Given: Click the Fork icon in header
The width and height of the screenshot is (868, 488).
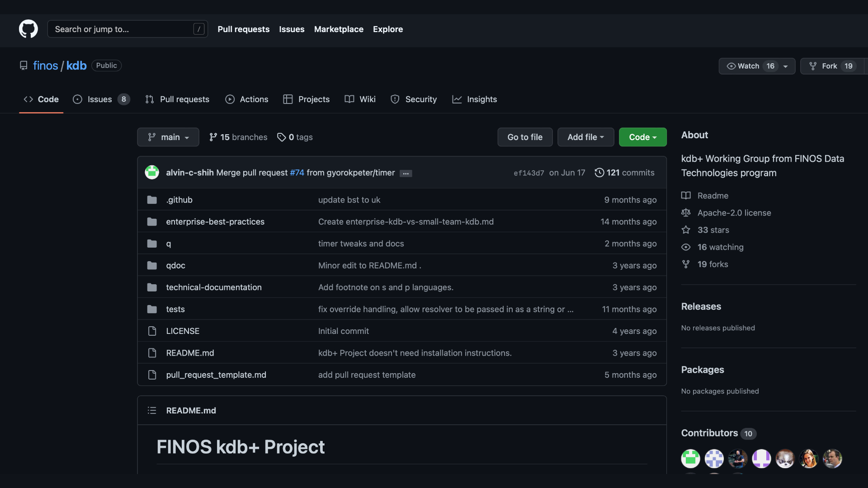Looking at the screenshot, I should pyautogui.click(x=813, y=66).
